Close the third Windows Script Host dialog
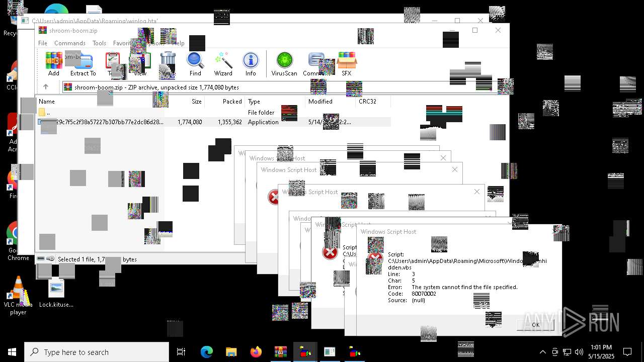 click(x=455, y=169)
